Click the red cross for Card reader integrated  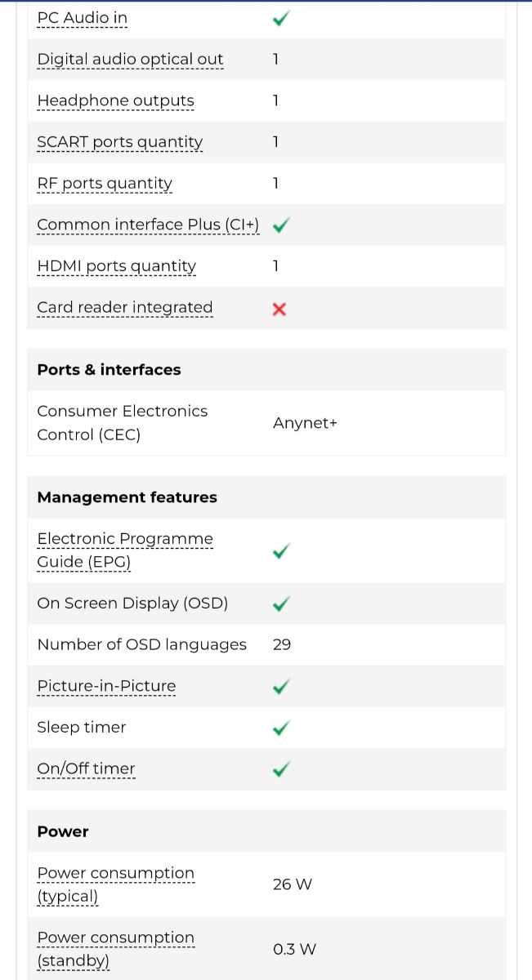pyautogui.click(x=279, y=309)
